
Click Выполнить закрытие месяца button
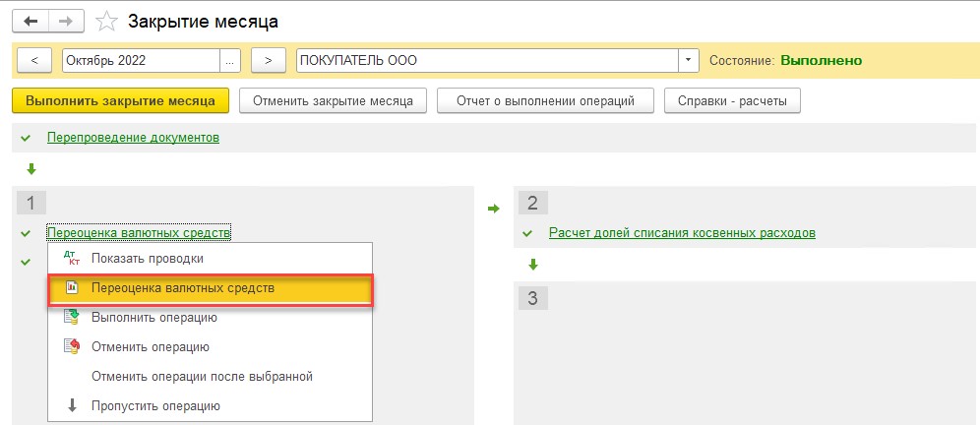coord(121,100)
